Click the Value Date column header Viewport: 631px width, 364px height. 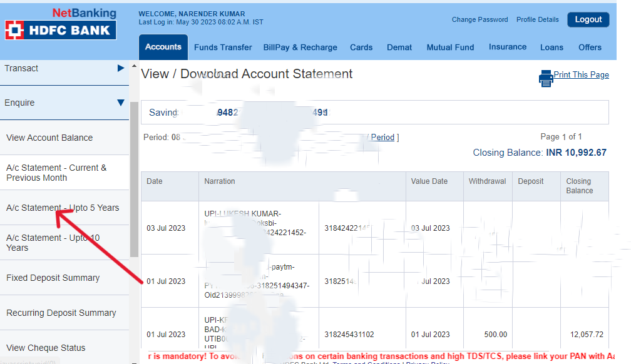pyautogui.click(x=434, y=186)
